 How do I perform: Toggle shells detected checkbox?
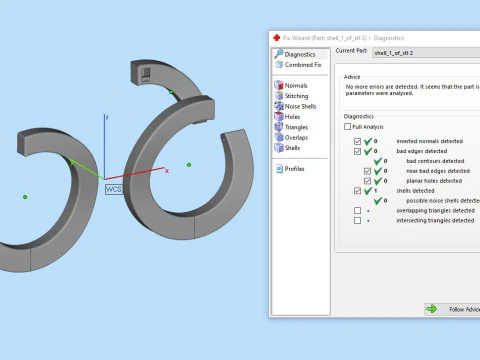357,191
